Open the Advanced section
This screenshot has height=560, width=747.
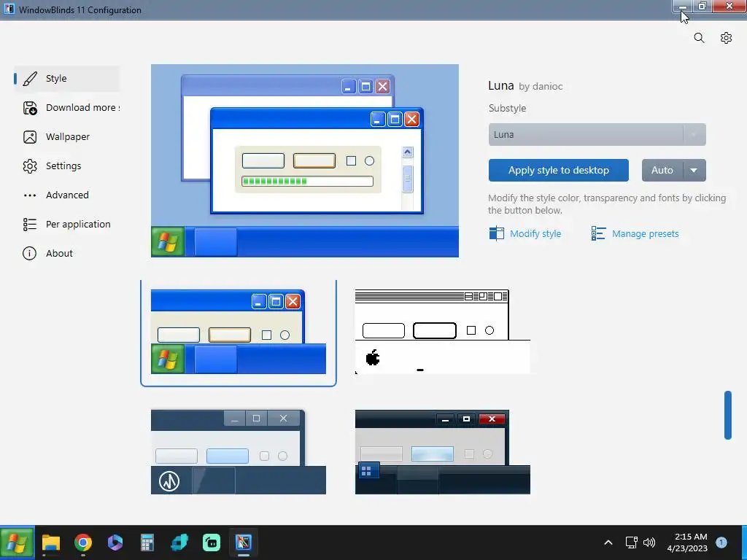tap(66, 195)
